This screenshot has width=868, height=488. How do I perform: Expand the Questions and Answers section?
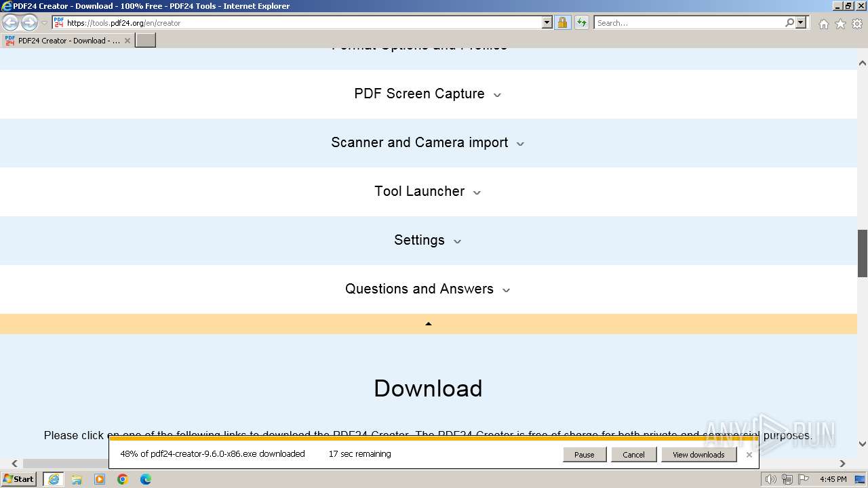(428, 289)
